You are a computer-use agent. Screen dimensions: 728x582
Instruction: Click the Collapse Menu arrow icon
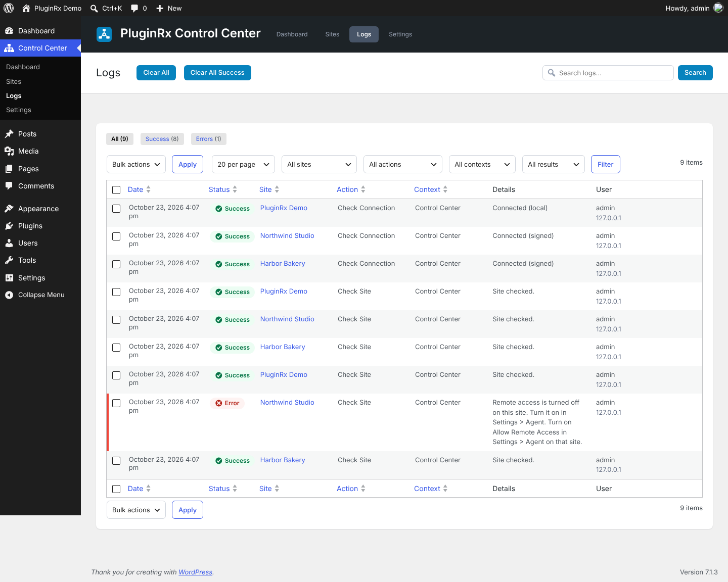click(x=9, y=295)
